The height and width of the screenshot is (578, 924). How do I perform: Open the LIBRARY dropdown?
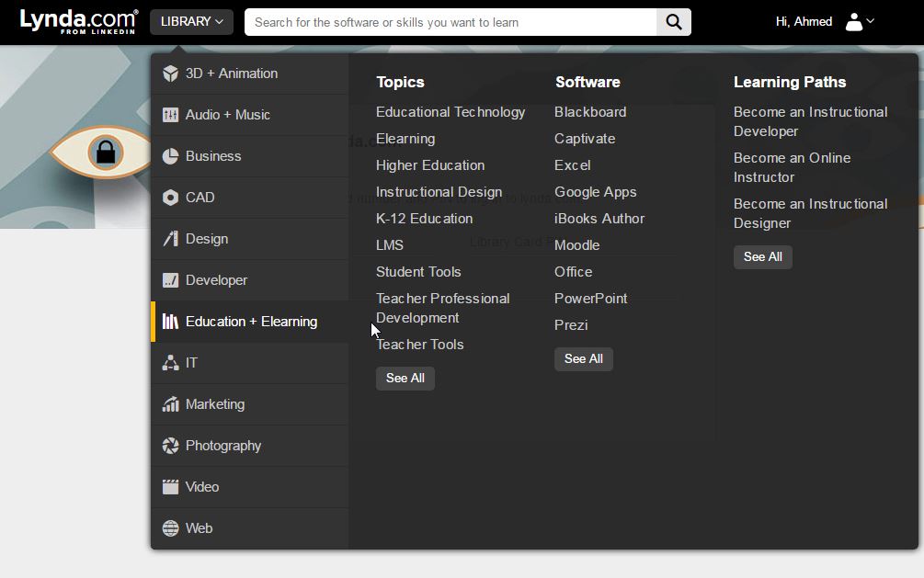pos(191,22)
